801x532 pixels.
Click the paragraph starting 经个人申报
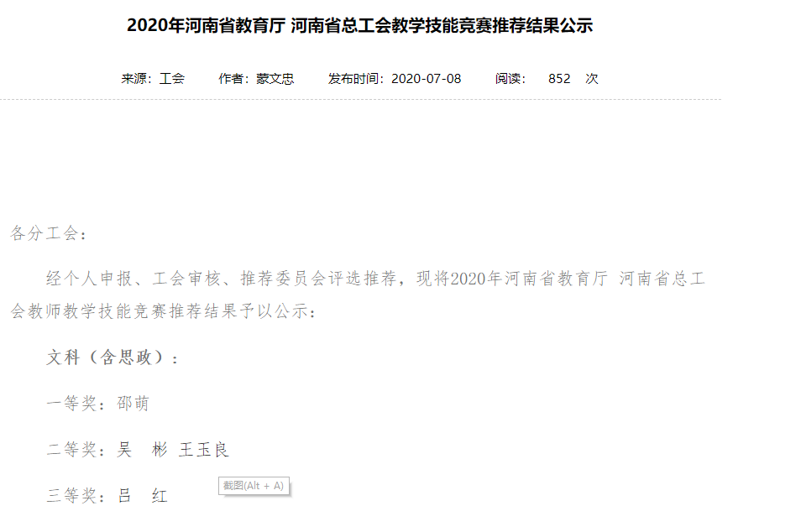coord(358,295)
